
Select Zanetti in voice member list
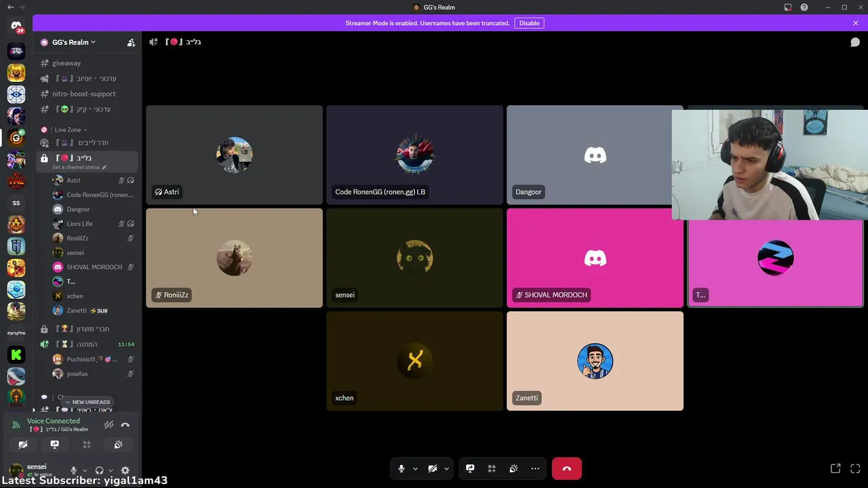coord(93,310)
